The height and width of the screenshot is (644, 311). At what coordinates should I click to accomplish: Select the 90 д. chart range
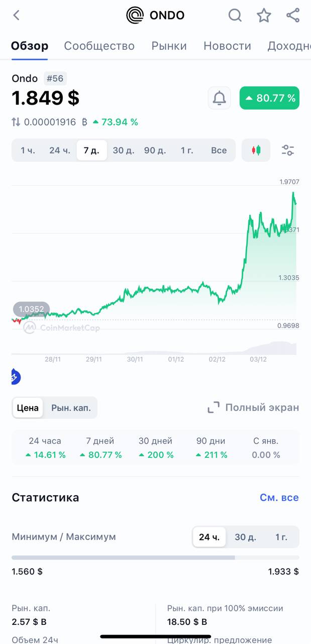coord(155,150)
